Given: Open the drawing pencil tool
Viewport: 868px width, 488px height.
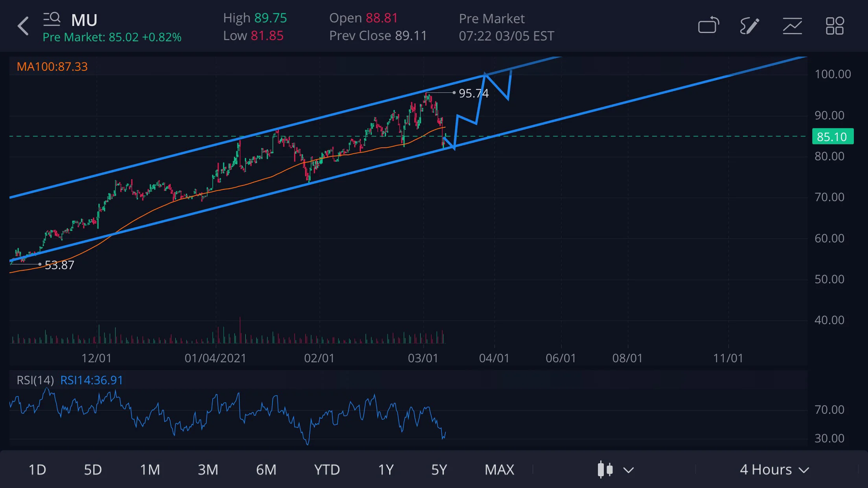Looking at the screenshot, I should point(749,26).
